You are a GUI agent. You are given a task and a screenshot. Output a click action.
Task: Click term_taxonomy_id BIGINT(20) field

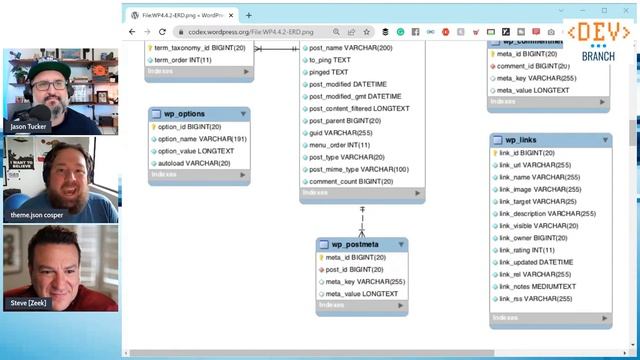point(200,48)
